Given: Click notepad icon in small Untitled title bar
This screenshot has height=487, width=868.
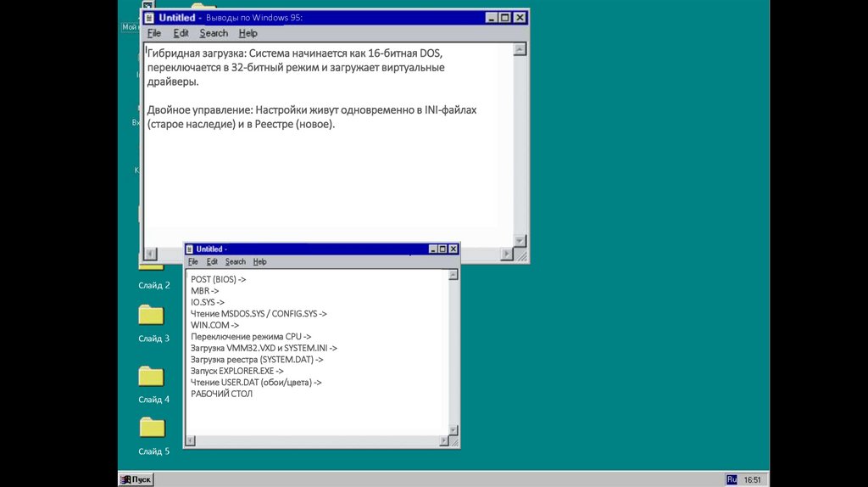Looking at the screenshot, I should tap(189, 249).
